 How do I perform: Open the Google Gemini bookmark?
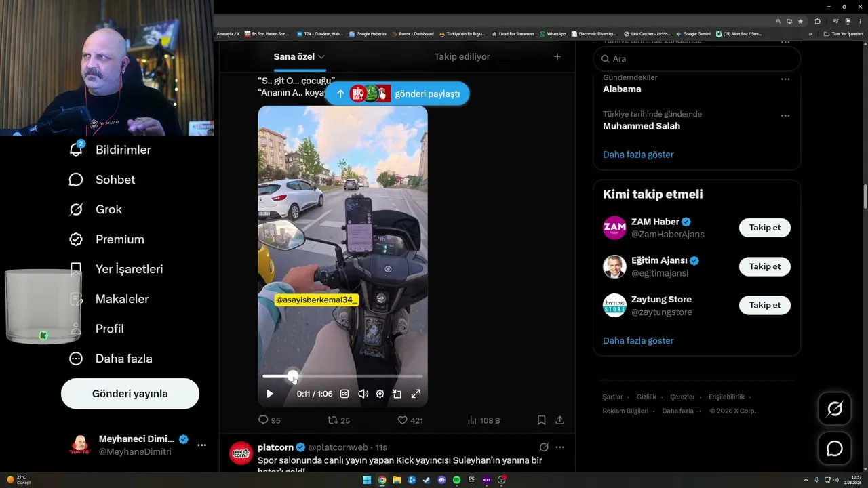693,34
